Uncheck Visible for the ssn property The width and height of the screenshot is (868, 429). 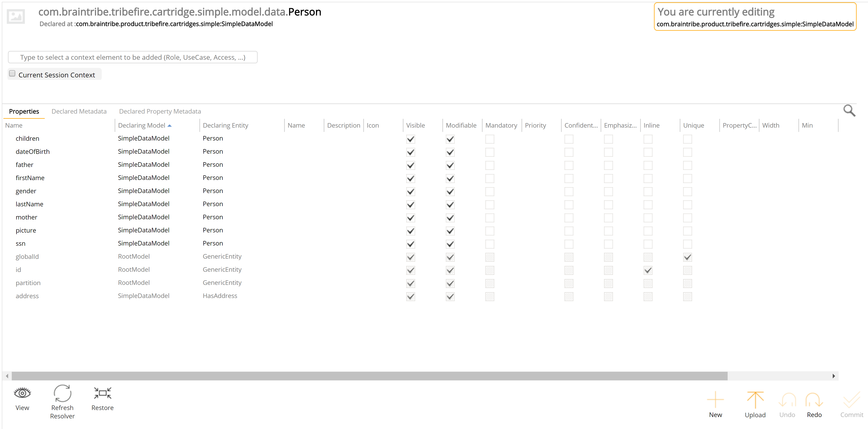coord(410,244)
